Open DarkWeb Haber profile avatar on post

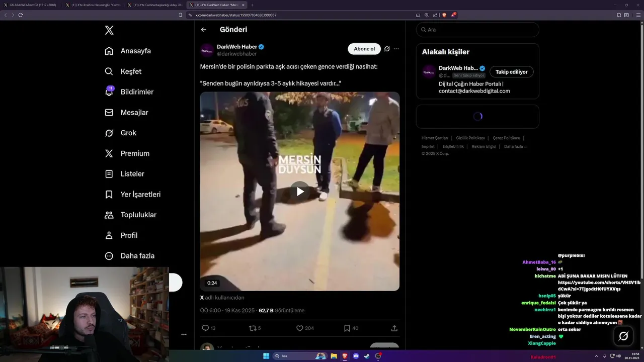click(207, 50)
